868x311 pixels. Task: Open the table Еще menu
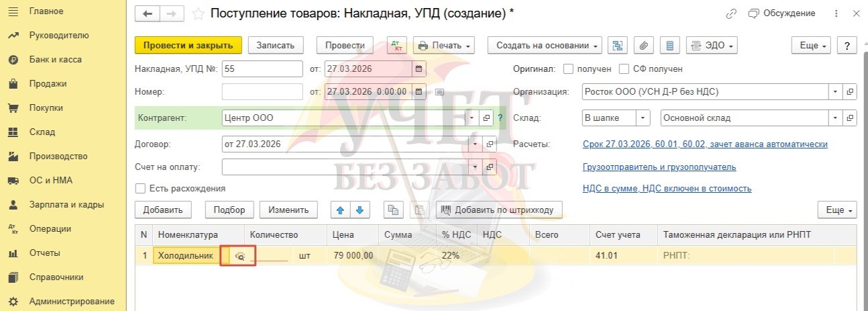point(837,210)
